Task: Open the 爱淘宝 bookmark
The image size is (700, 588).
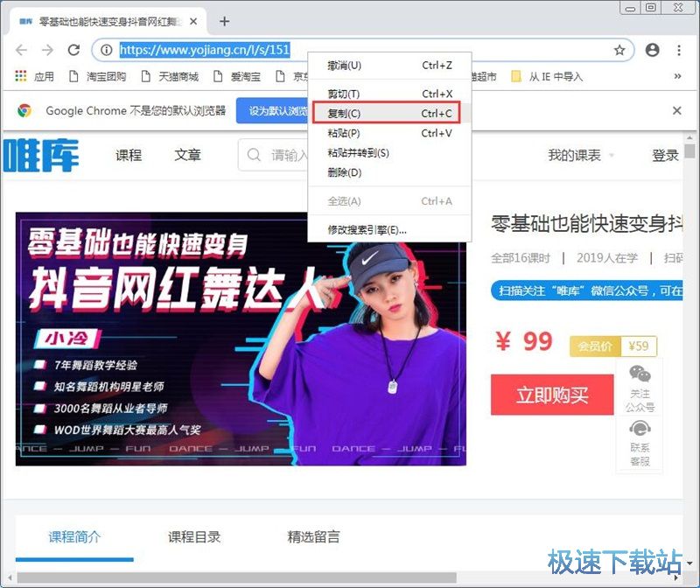Action: 237,76
